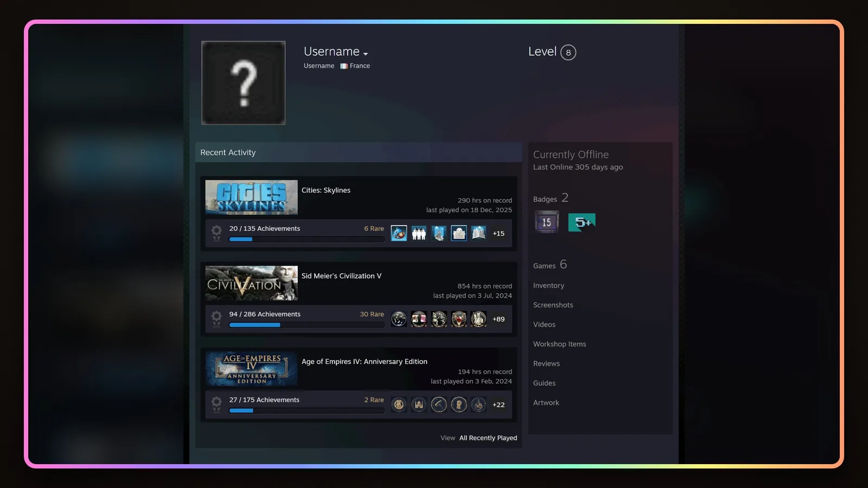Screen dimensions: 868x488
Task: Open the Screenshots link
Action: pyautogui.click(x=553, y=305)
